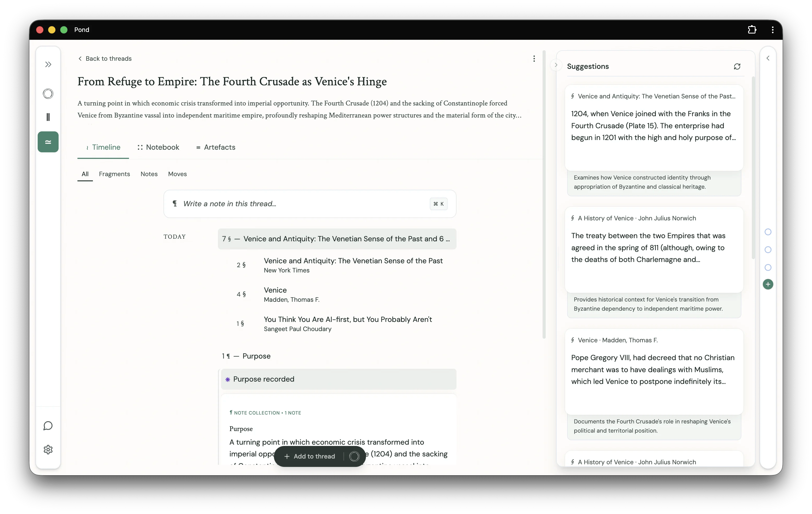Go back to threads
The width and height of the screenshot is (812, 514).
105,58
